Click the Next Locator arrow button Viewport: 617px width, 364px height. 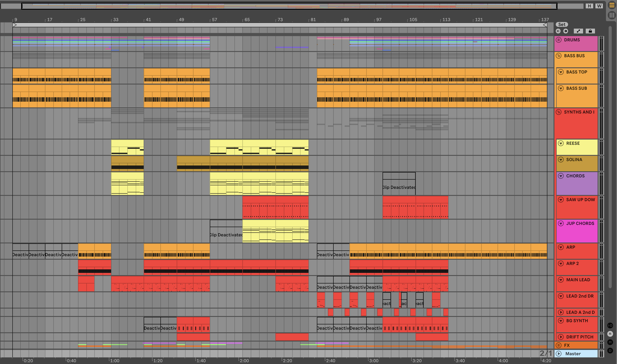point(566,31)
